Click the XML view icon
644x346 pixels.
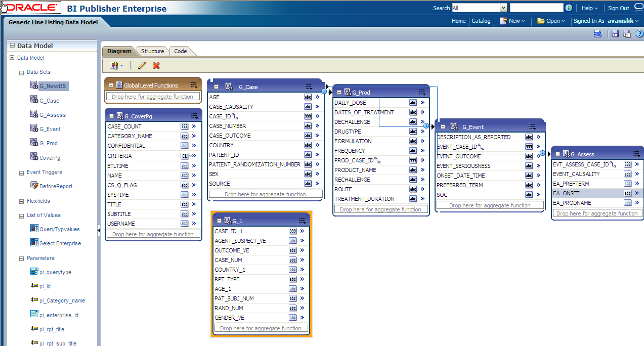pos(598,34)
